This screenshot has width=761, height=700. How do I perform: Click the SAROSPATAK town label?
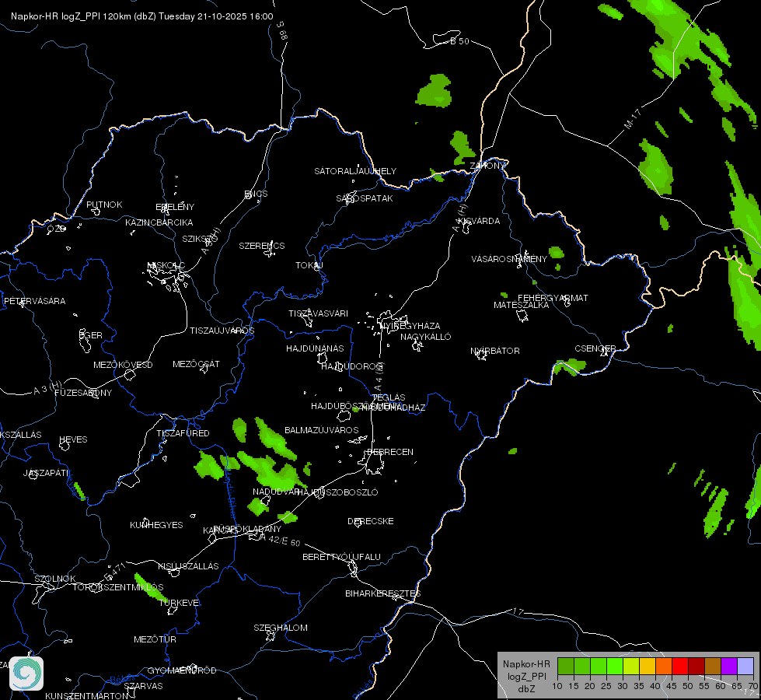coord(365,198)
